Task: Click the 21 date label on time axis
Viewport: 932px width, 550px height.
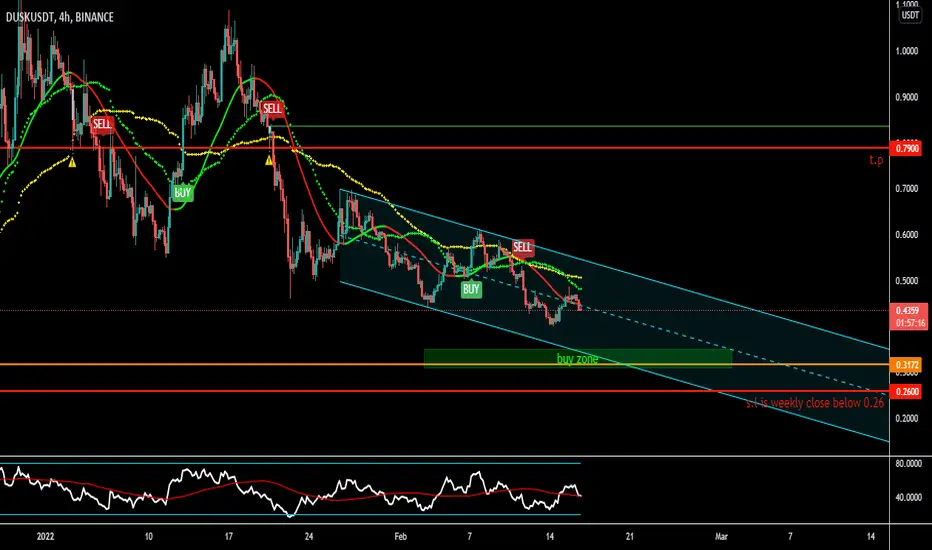Action: pos(629,536)
